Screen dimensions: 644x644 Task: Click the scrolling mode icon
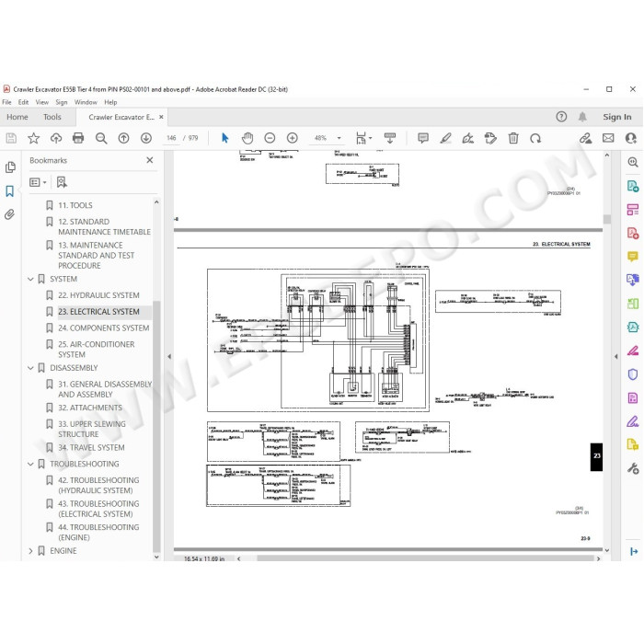[x=390, y=138]
